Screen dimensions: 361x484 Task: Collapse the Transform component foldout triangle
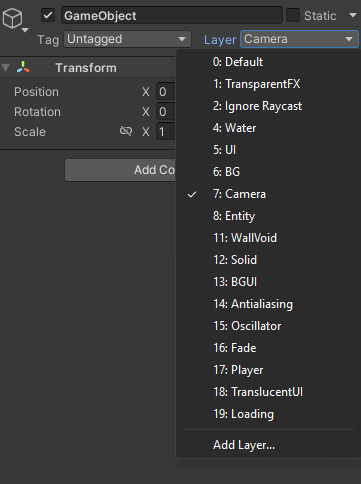6,68
